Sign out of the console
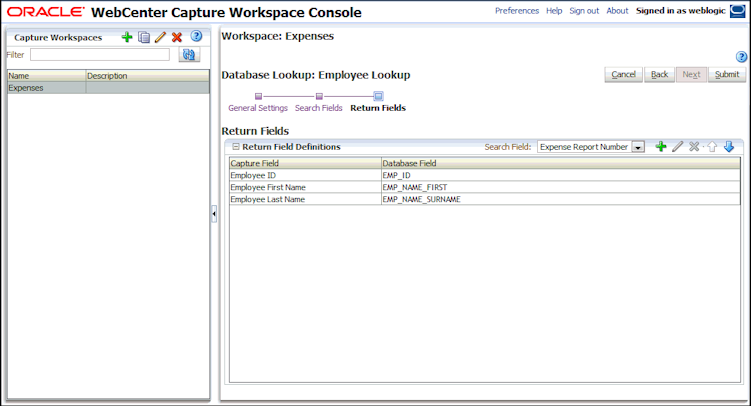 coord(584,11)
